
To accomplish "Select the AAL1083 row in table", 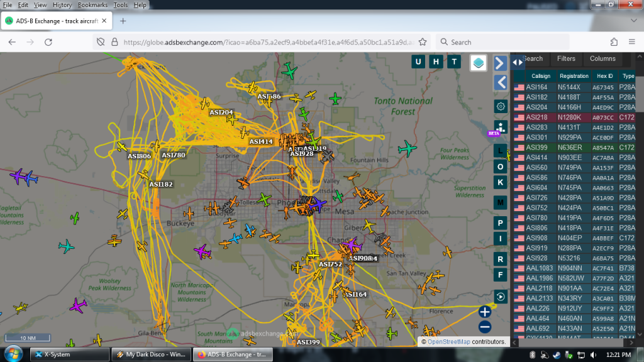I will (x=574, y=268).
